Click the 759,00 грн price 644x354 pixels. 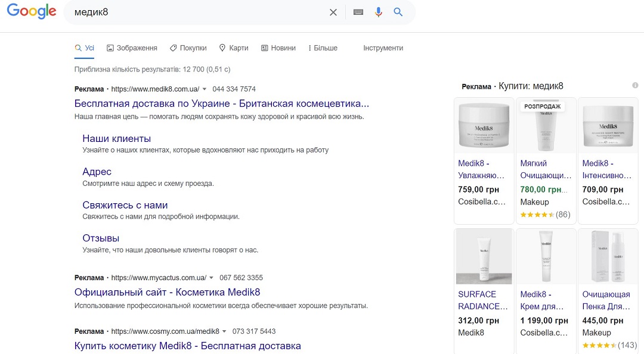(478, 190)
